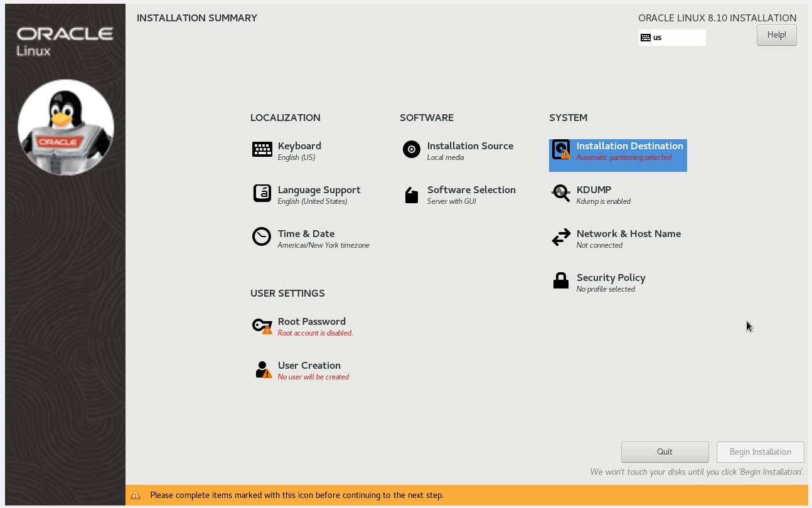Click the Oracle Linux penguin mascot image
Screen dimensions: 812x508
coord(66,127)
